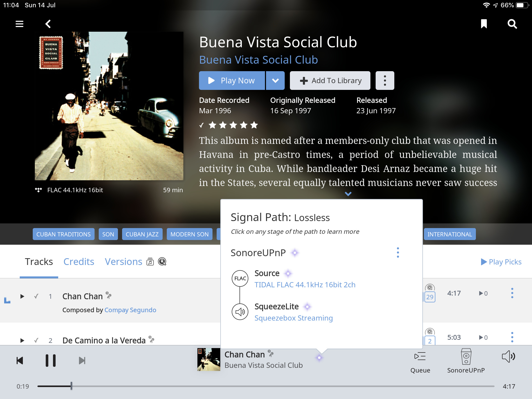Viewport: 532px width, 399px height.
Task: Open the hamburger navigation menu
Action: click(19, 24)
